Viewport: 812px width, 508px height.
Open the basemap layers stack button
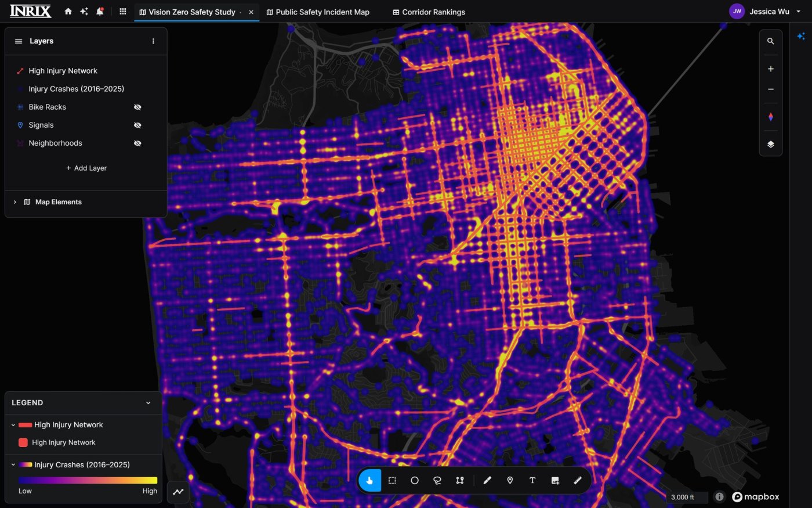coord(770,144)
